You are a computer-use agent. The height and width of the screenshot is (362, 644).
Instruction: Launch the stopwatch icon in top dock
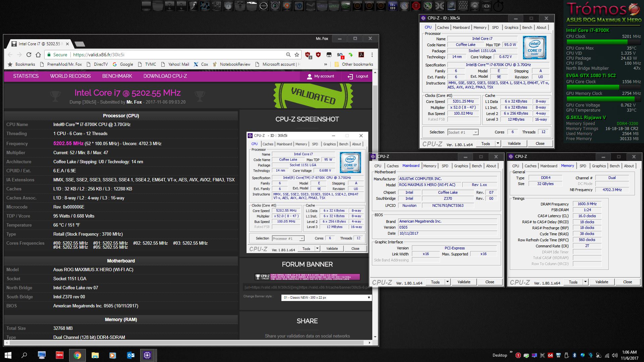498,6
